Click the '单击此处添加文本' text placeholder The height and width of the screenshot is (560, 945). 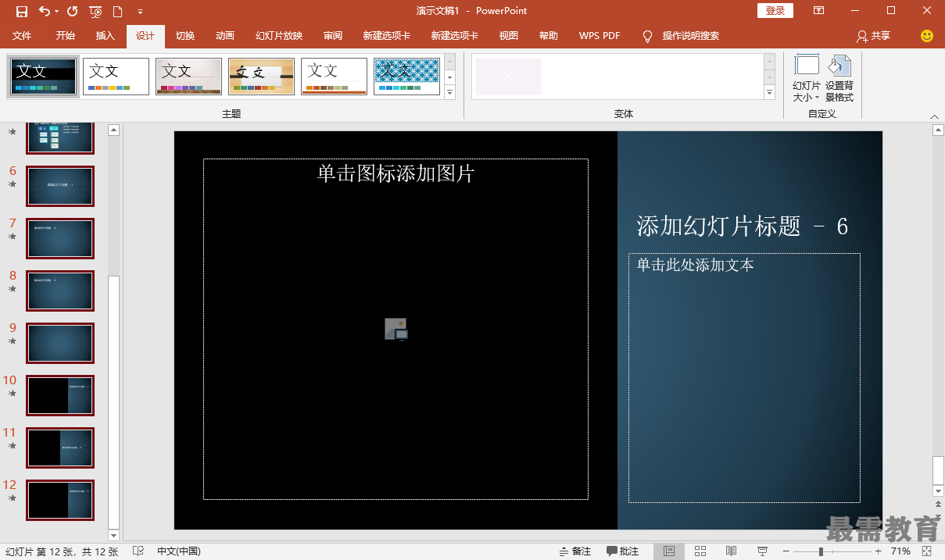click(x=695, y=266)
